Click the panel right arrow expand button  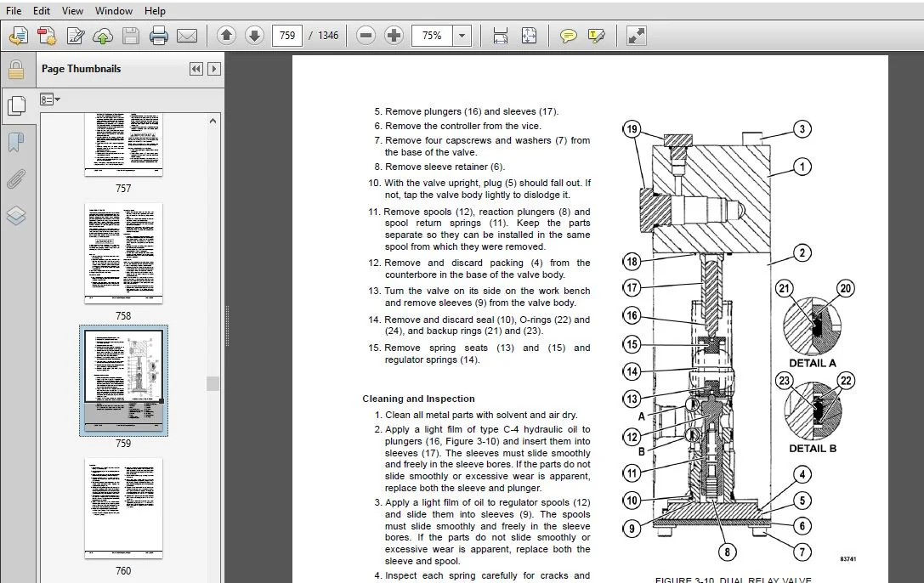pos(214,69)
